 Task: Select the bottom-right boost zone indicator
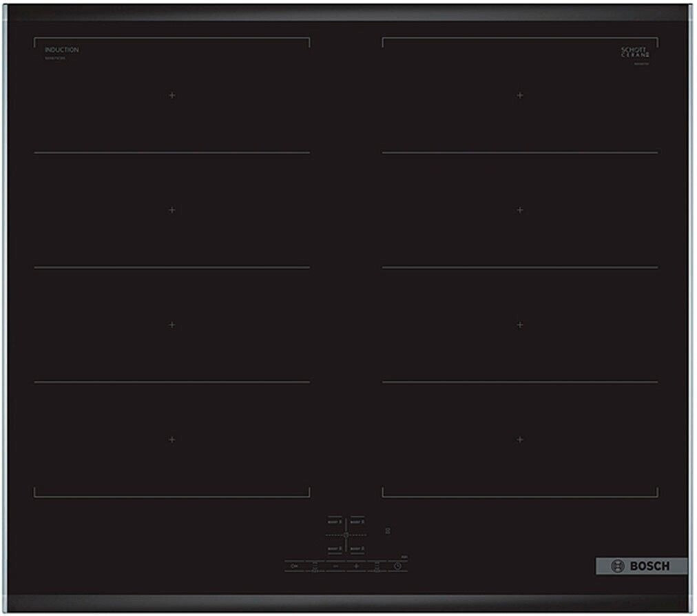click(x=357, y=548)
